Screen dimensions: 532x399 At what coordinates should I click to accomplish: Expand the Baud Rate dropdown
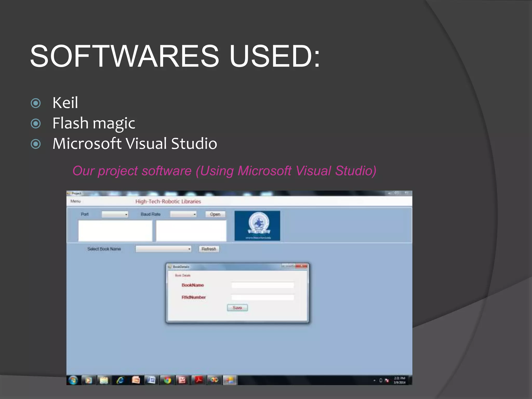[183, 214]
